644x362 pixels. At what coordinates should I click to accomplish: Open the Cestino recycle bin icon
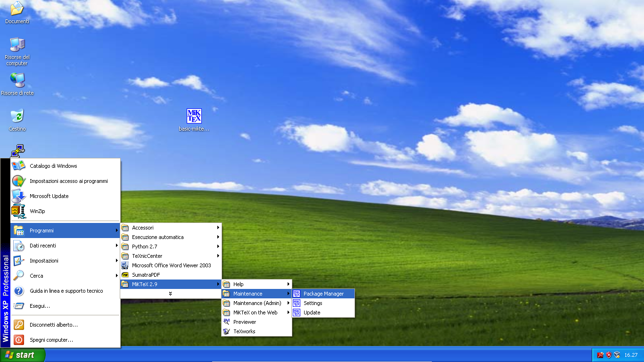click(17, 120)
